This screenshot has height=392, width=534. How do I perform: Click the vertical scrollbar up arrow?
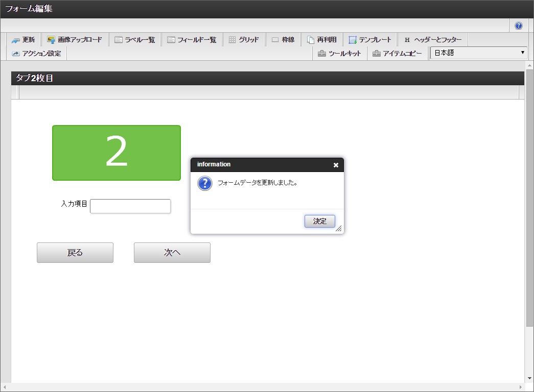tap(529, 65)
